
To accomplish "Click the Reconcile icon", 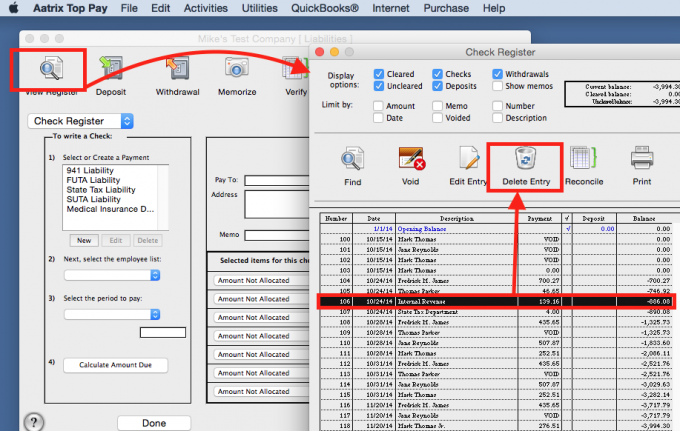I will tap(584, 158).
